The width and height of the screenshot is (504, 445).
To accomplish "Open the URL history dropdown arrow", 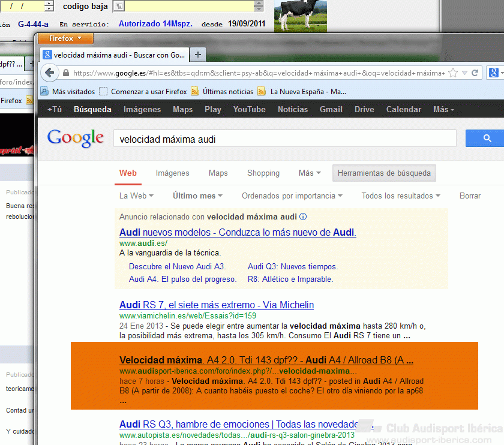I will (x=464, y=73).
